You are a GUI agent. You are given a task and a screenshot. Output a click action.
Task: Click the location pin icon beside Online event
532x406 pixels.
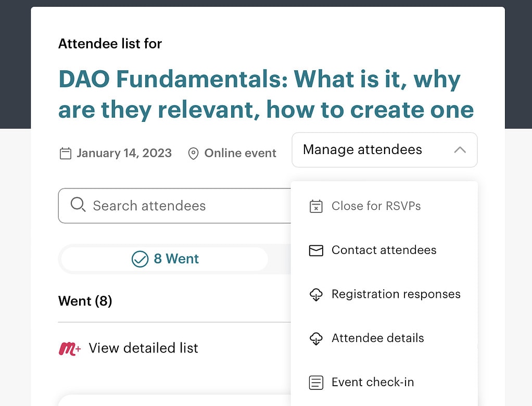click(x=193, y=154)
